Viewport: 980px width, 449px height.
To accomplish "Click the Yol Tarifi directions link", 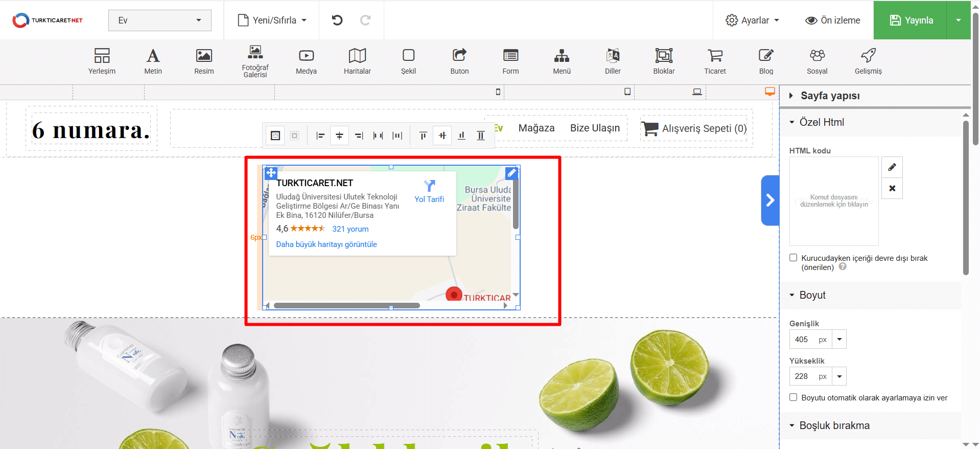I will click(429, 191).
